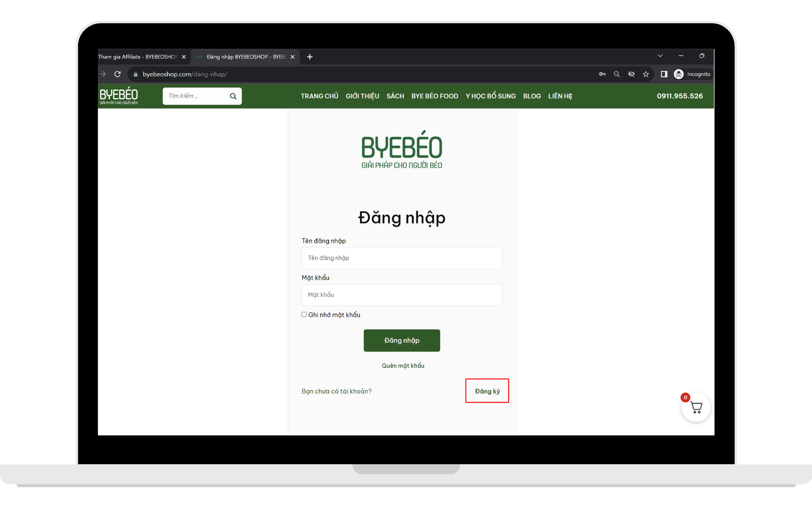The width and height of the screenshot is (812, 508).
Task: Bookmark this page with the star icon
Action: (x=646, y=74)
